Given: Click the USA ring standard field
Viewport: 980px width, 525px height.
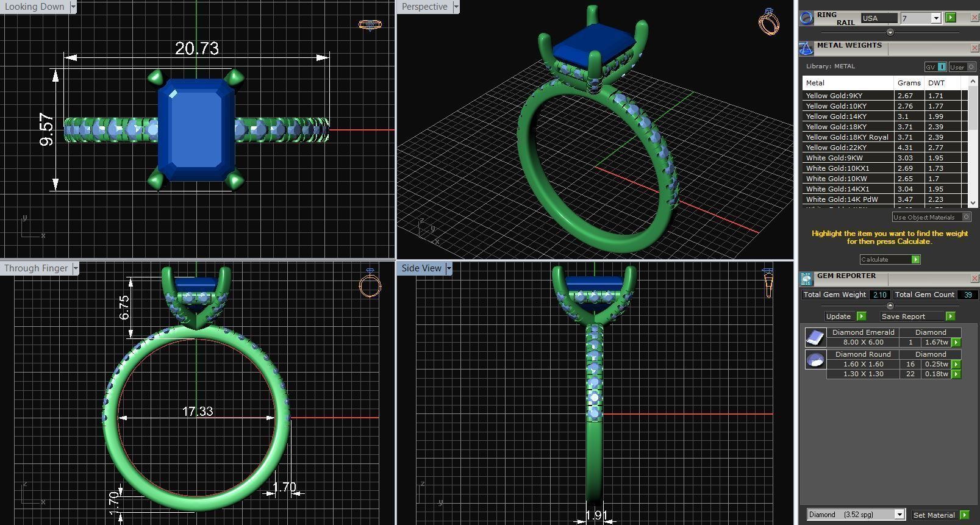Looking at the screenshot, I should click(x=879, y=18).
